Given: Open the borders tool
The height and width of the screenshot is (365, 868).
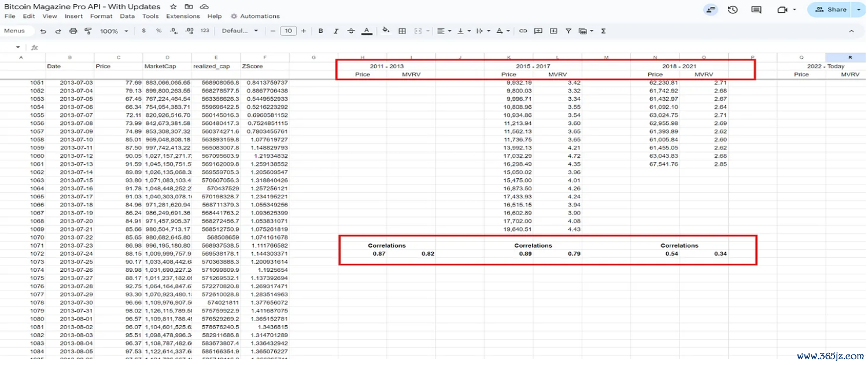Looking at the screenshot, I should point(402,31).
